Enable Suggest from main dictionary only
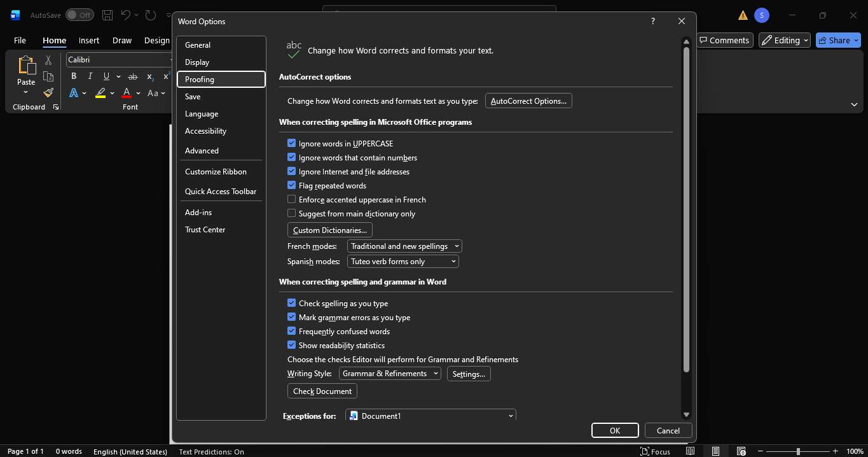The width and height of the screenshot is (868, 457). coord(292,214)
